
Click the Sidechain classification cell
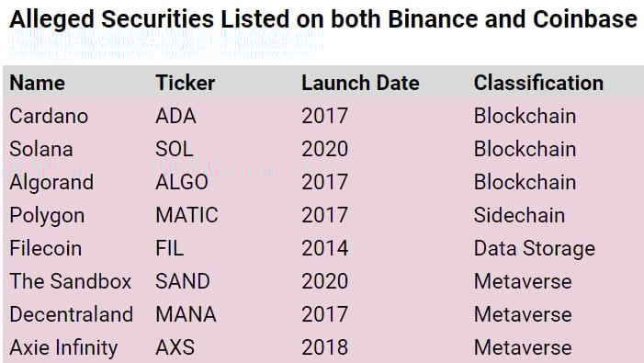tap(520, 215)
